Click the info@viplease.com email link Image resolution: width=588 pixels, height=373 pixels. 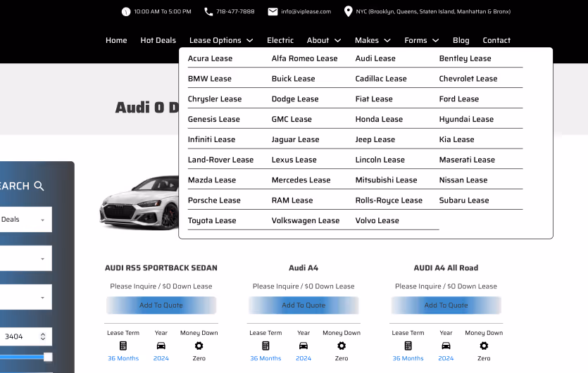(x=306, y=12)
